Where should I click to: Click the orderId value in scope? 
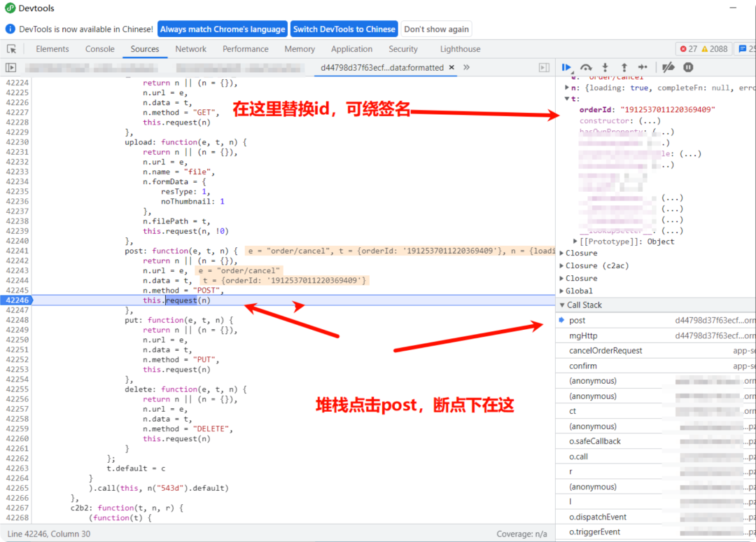(667, 110)
